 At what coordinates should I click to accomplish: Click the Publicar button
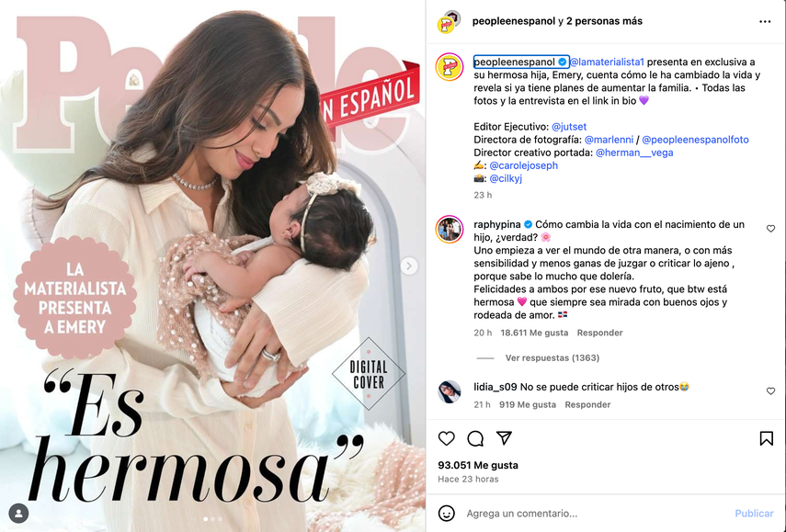[x=754, y=513]
